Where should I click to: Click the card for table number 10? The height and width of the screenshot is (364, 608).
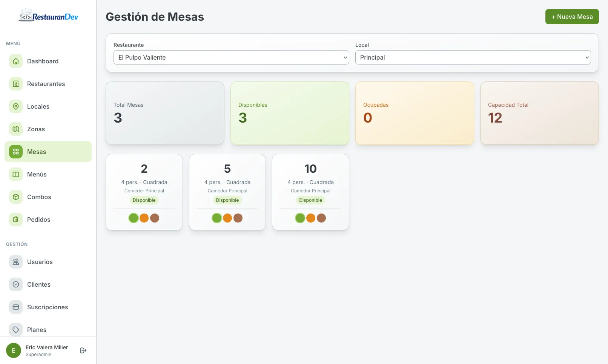tap(310, 192)
